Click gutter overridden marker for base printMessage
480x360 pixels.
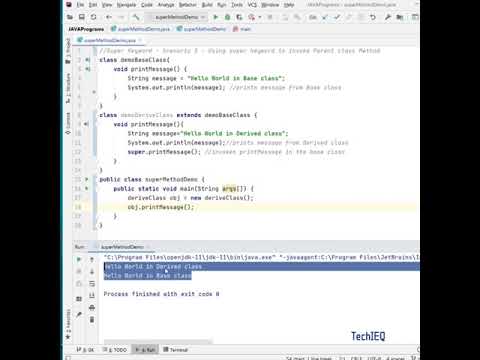pos(87,69)
